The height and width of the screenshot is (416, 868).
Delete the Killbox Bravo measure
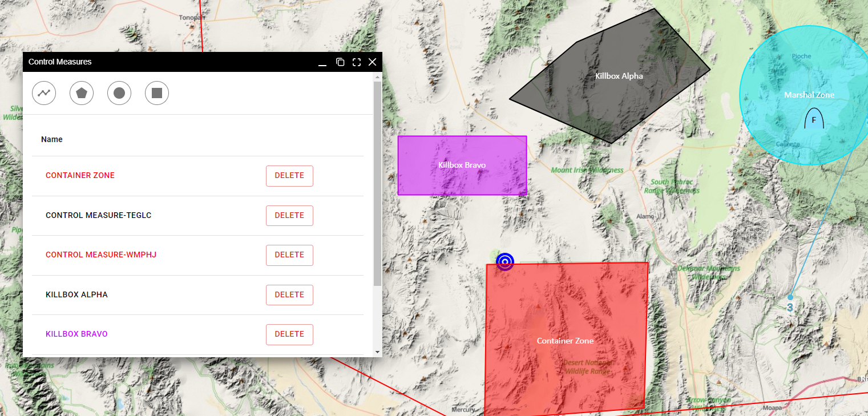289,334
